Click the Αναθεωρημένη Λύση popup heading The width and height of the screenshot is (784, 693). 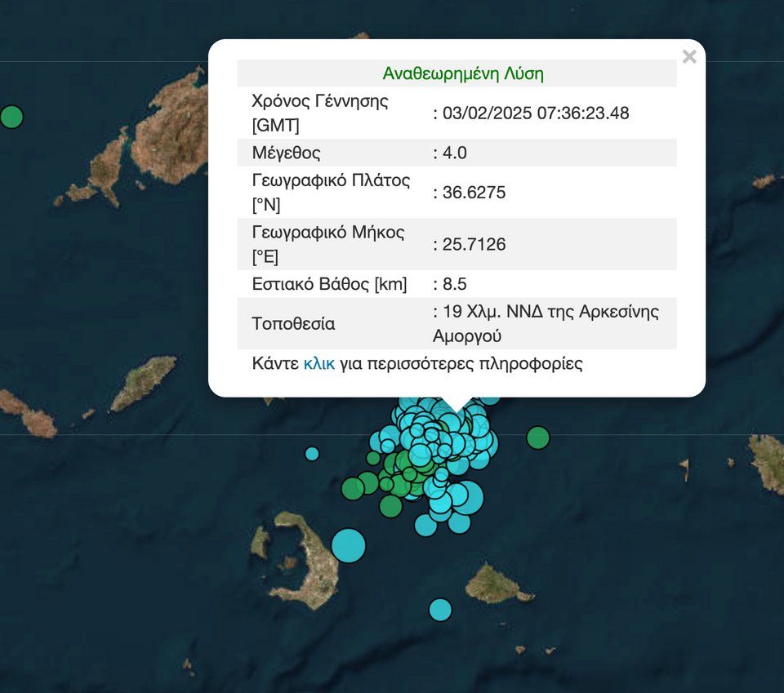pyautogui.click(x=463, y=74)
